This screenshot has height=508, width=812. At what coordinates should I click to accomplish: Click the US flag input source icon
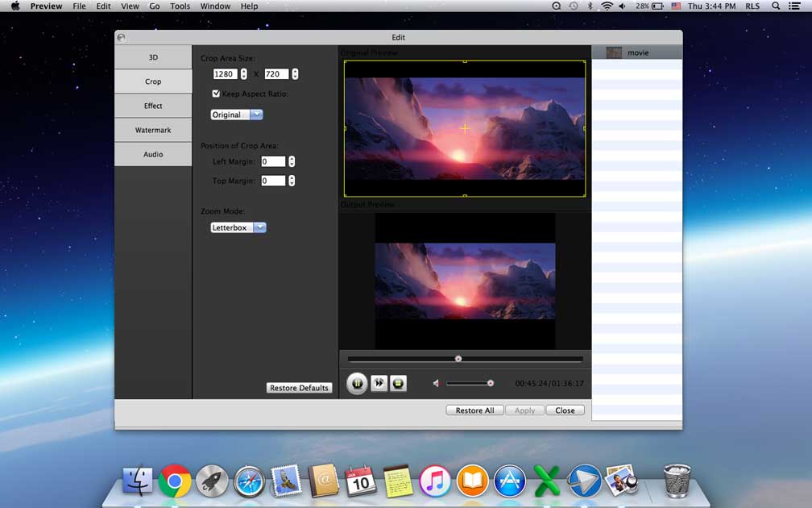(676, 6)
